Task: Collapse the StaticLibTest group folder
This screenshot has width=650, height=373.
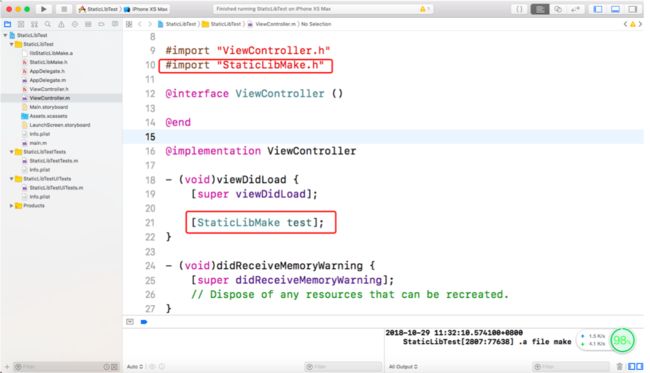Action: tap(12, 44)
